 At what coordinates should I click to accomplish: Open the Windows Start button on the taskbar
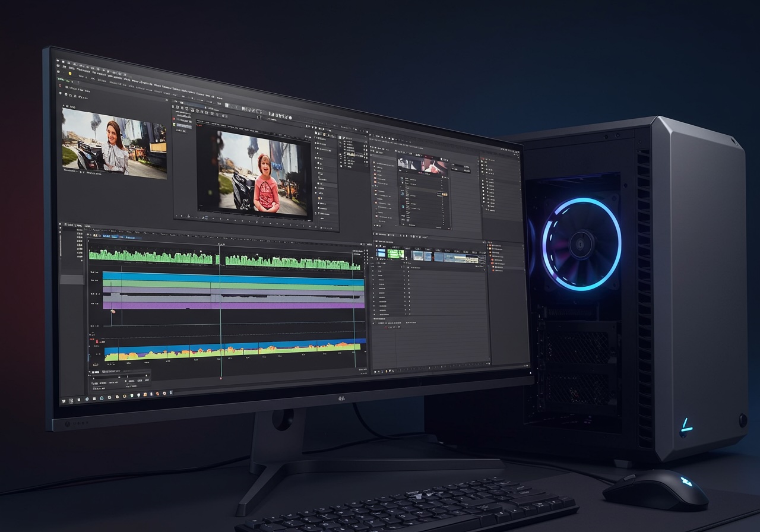(64, 401)
